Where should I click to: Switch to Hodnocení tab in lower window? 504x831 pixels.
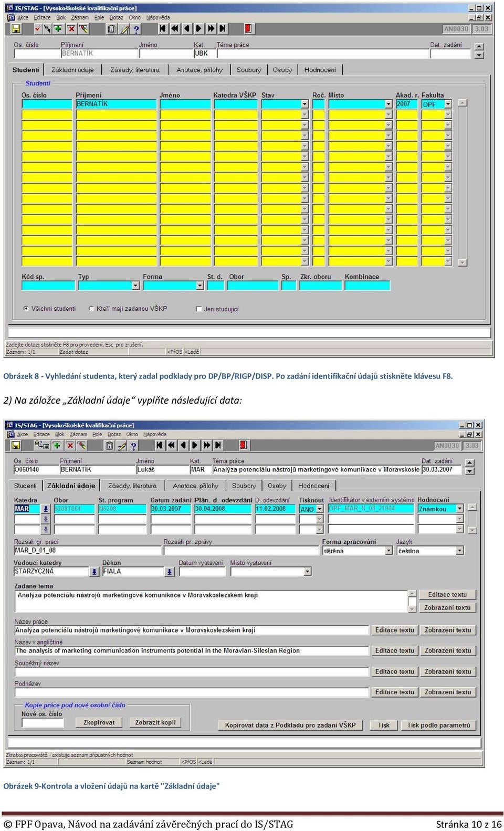[x=314, y=486]
